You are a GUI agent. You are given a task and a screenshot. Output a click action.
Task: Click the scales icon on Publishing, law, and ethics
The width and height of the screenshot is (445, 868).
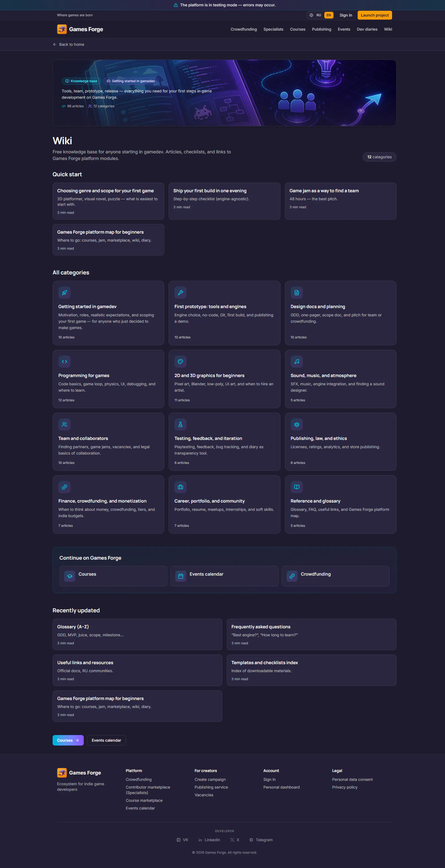296,424
